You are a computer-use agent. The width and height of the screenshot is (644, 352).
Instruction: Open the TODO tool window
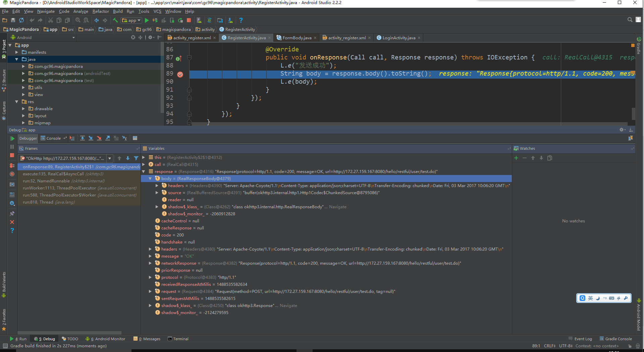coord(70,339)
